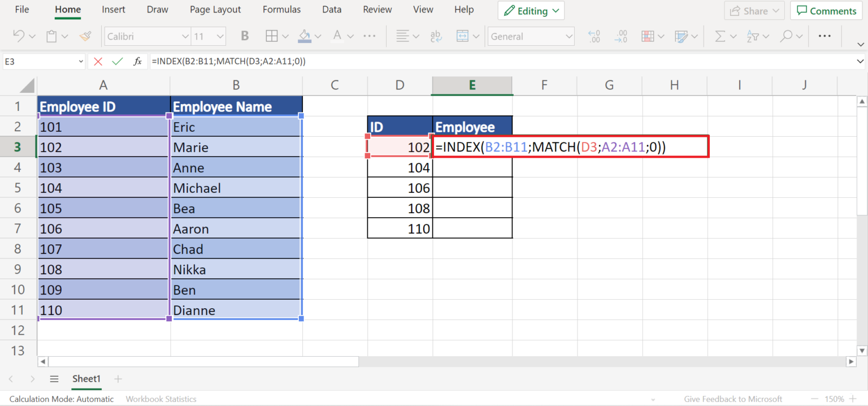Screen dimensions: 868x406
Task: Open the Font dropdown showing Calibri
Action: click(147, 36)
